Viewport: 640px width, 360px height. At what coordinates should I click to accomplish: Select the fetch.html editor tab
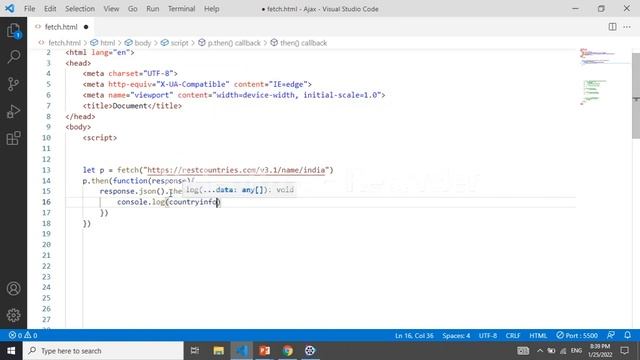61,27
